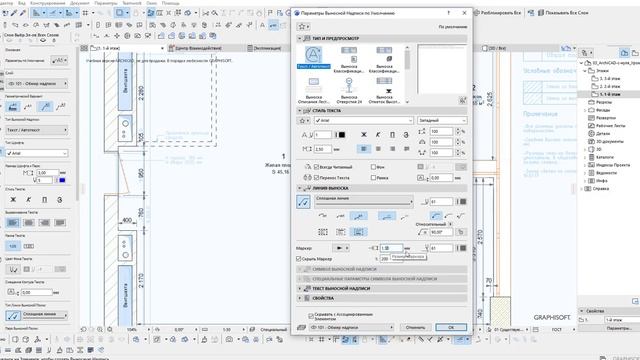Viewport: 640px width, 360px height.
Task: Collapse the СТИЛЬ ТЕКСТА section
Action: point(300,111)
